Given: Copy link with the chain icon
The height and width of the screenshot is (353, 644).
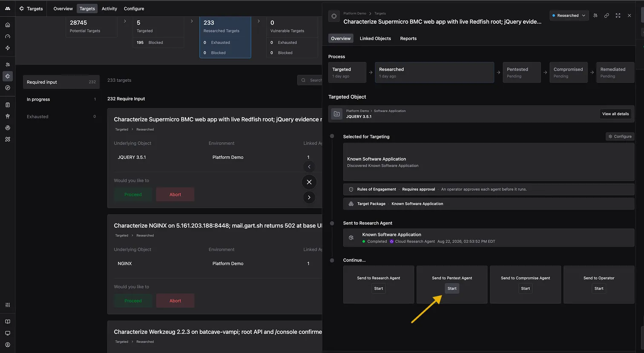Looking at the screenshot, I should (x=607, y=15).
